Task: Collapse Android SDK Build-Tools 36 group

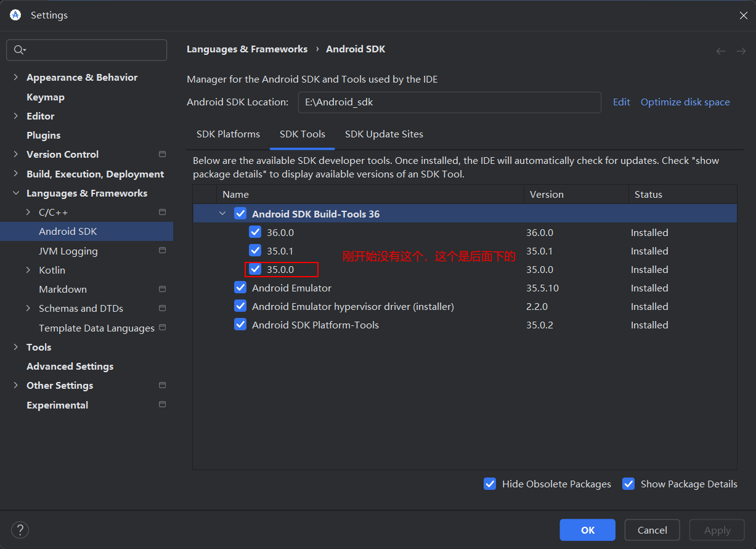Action: (x=222, y=214)
